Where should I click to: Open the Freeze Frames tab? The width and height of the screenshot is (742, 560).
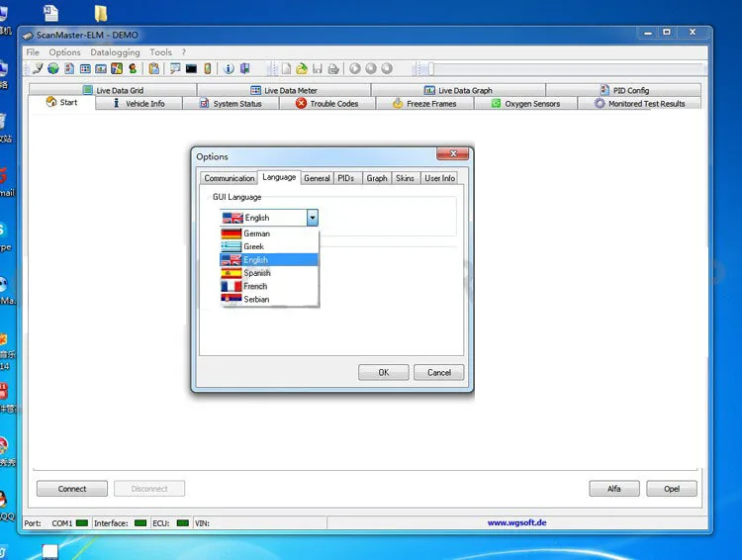pos(425,103)
